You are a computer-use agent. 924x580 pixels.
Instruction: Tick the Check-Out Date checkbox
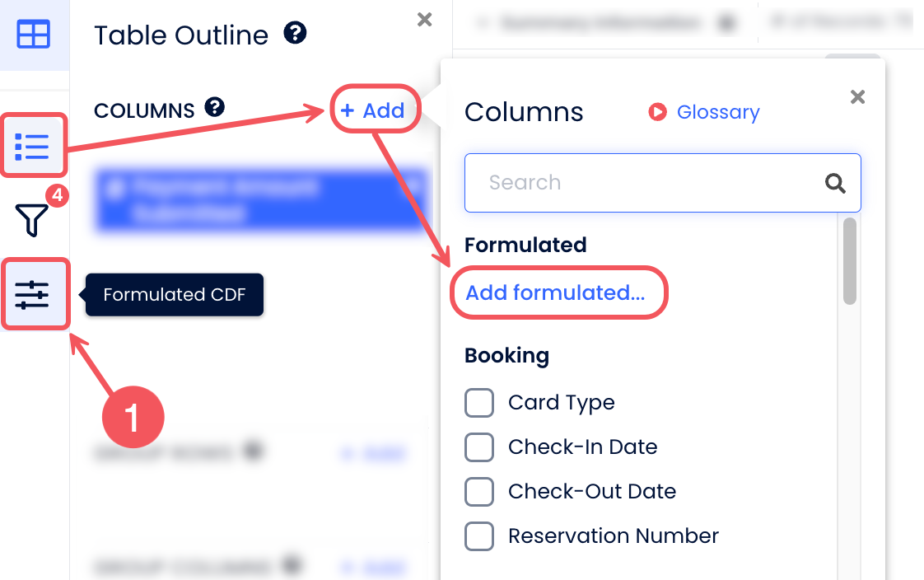479,492
